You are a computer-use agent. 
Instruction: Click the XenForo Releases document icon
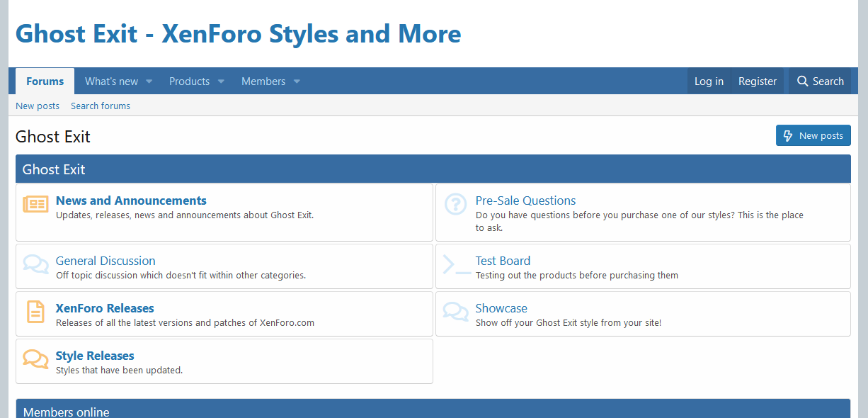pyautogui.click(x=35, y=312)
